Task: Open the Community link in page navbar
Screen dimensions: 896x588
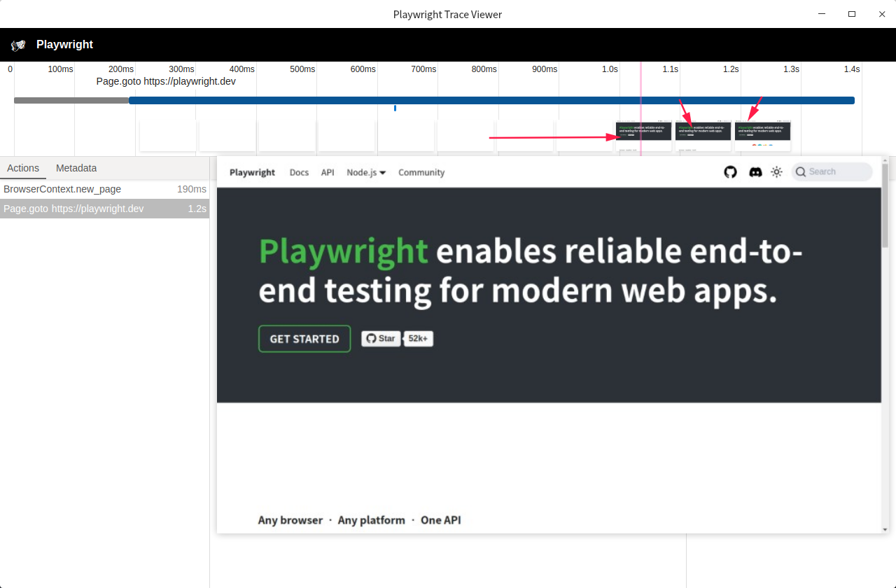Action: point(421,172)
